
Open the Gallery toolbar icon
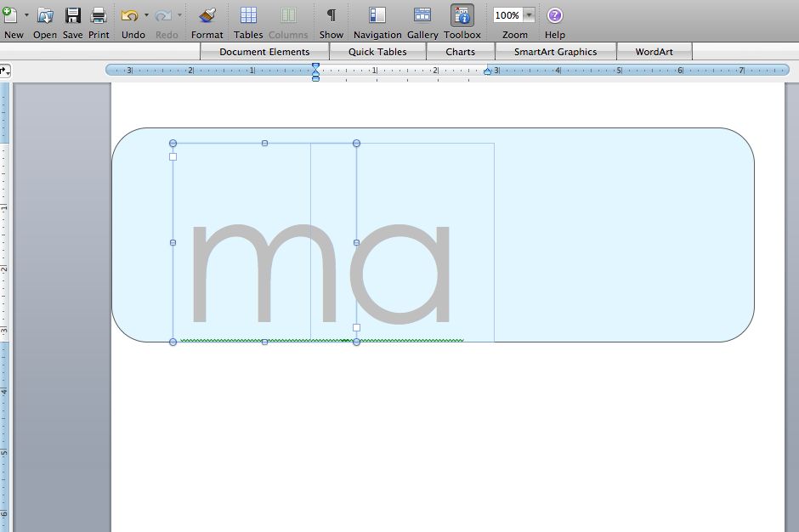(422, 15)
